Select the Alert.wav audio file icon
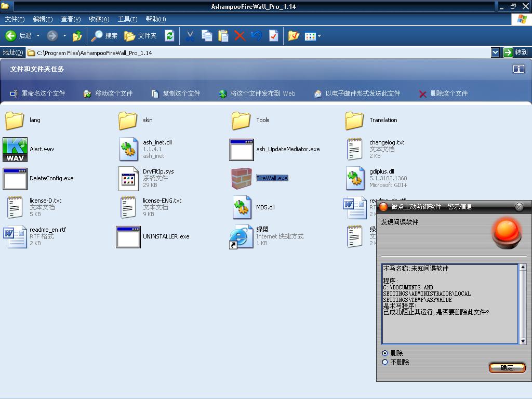 click(x=15, y=149)
